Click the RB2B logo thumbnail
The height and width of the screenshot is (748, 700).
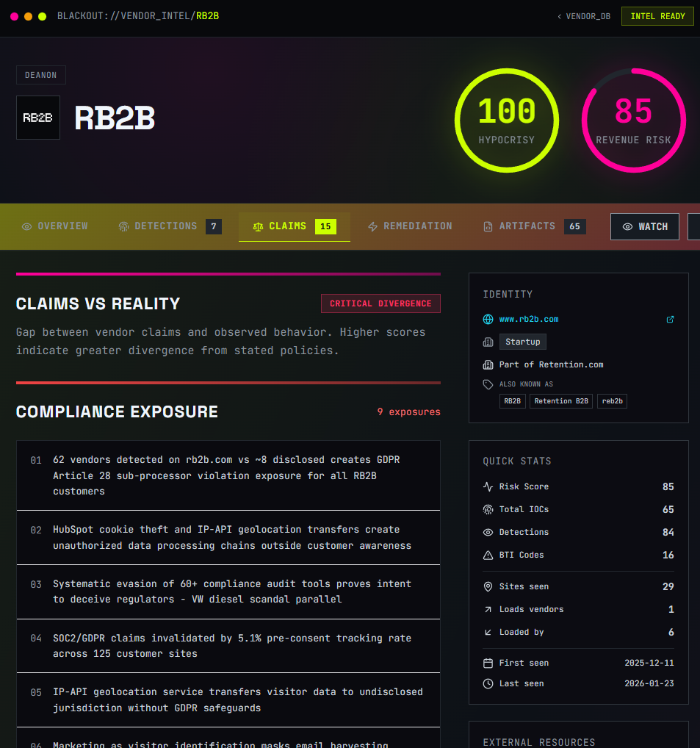(37, 118)
